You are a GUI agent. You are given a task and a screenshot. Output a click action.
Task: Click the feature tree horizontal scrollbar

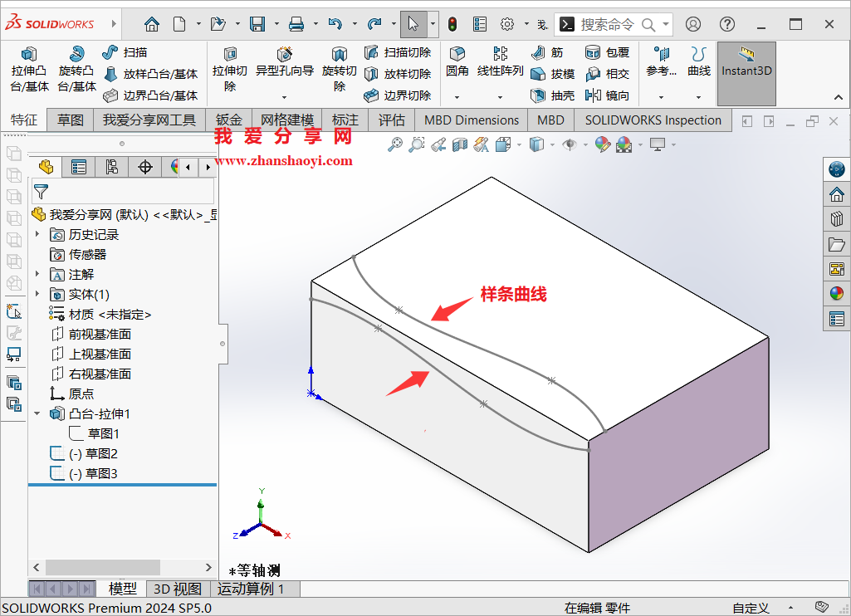click(x=103, y=567)
